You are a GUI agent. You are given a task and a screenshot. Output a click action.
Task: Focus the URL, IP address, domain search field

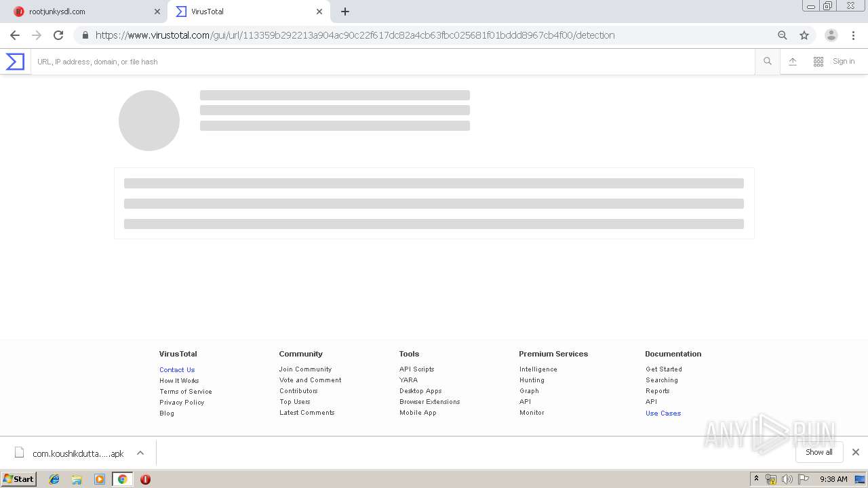pos(393,62)
